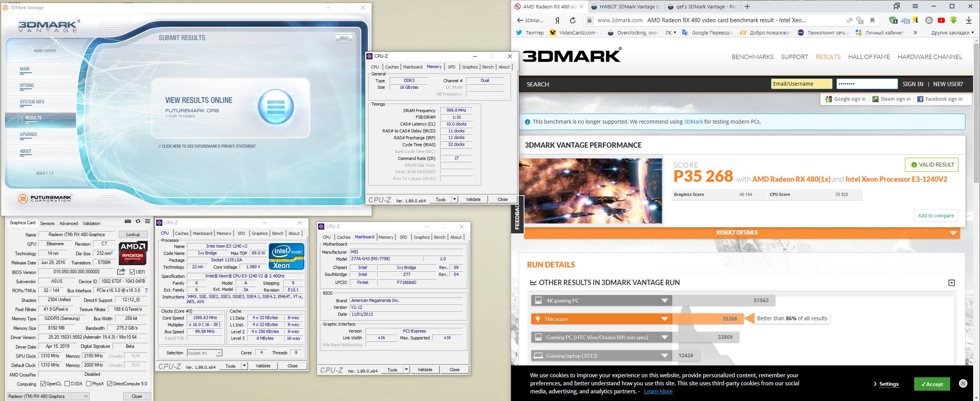Click the password input field
Screen dimensions: 980x401
coord(867,84)
